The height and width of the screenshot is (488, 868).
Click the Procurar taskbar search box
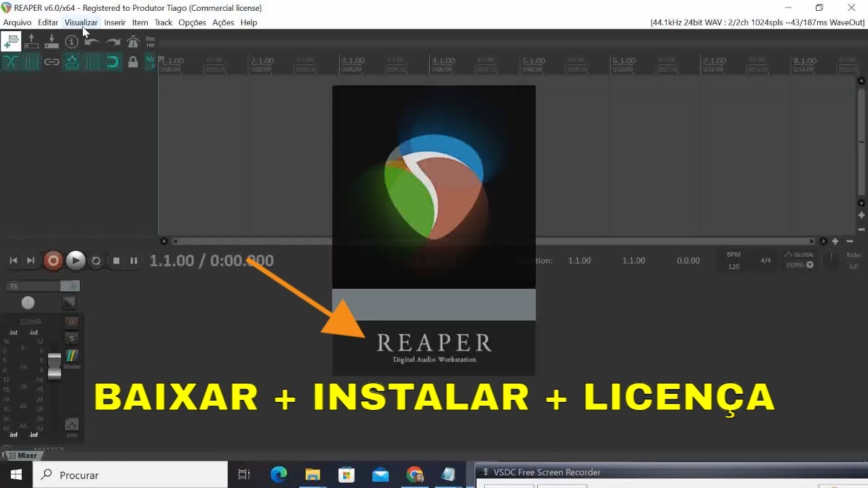click(130, 475)
